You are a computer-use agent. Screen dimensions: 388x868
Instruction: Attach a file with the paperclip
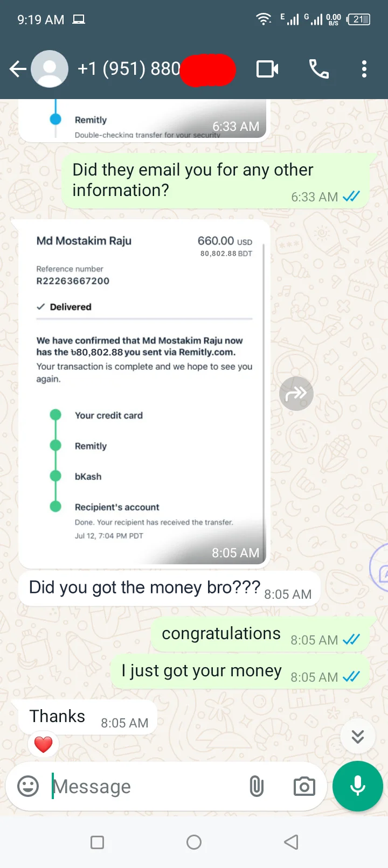pos(257,786)
